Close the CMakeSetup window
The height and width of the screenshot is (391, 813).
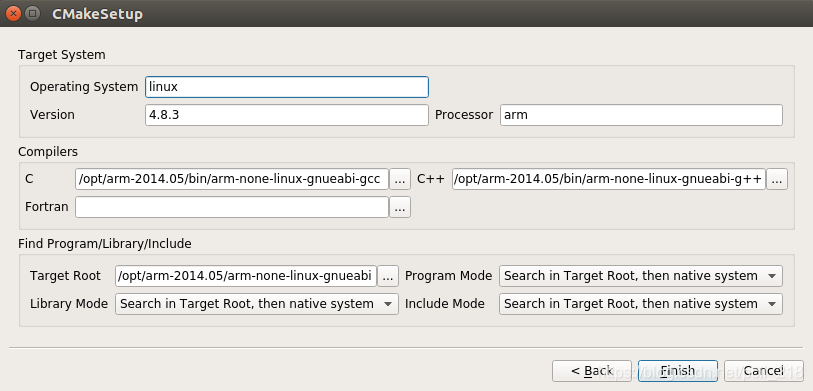click(x=13, y=13)
